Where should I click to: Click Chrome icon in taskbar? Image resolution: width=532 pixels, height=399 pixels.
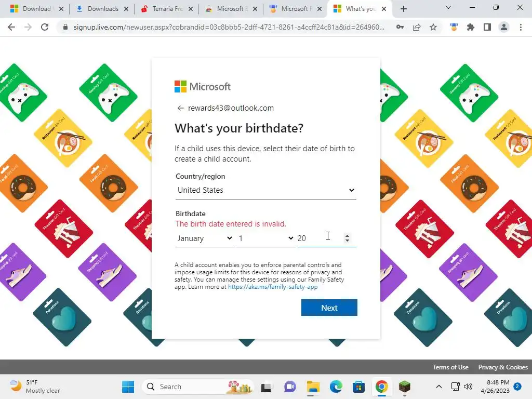coord(382,387)
